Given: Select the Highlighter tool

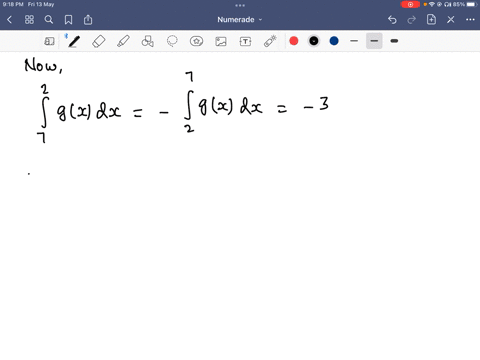Looking at the screenshot, I should pyautogui.click(x=123, y=41).
